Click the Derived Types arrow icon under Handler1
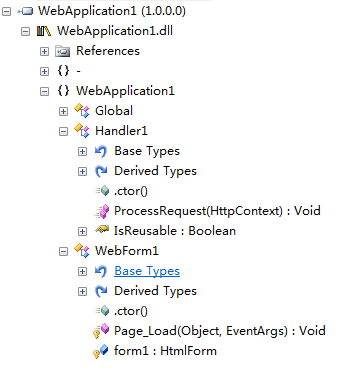The height and width of the screenshot is (375, 360). (101, 171)
